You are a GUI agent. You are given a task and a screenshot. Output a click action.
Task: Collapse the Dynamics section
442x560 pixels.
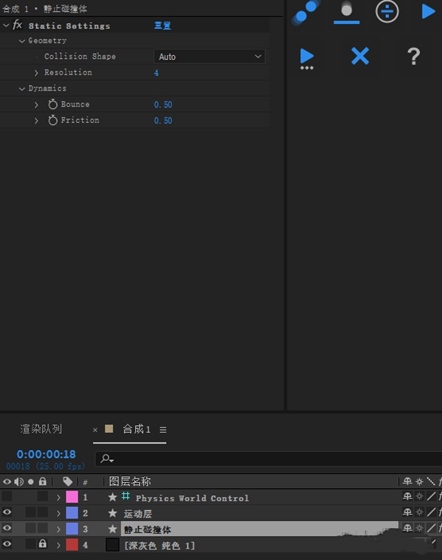click(x=22, y=89)
